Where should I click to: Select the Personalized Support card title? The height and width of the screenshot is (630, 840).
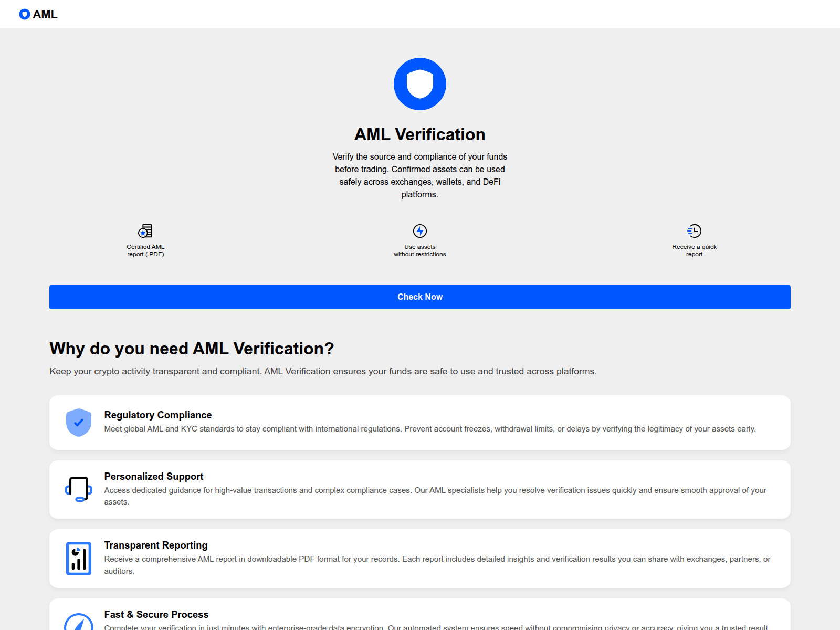pos(154,477)
